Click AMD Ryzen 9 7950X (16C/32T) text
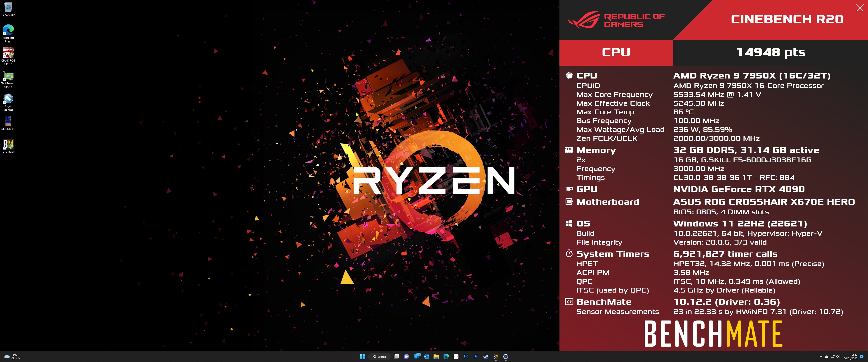 coord(752,76)
